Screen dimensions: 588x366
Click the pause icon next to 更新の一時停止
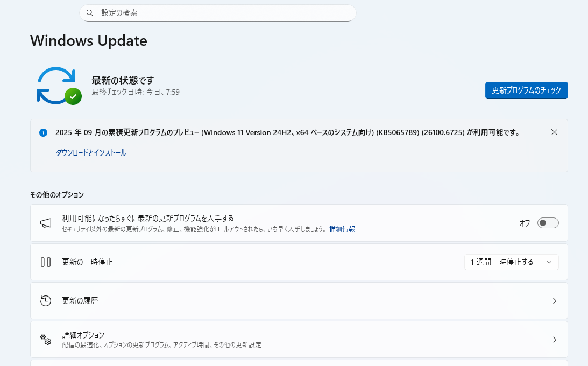coord(46,262)
